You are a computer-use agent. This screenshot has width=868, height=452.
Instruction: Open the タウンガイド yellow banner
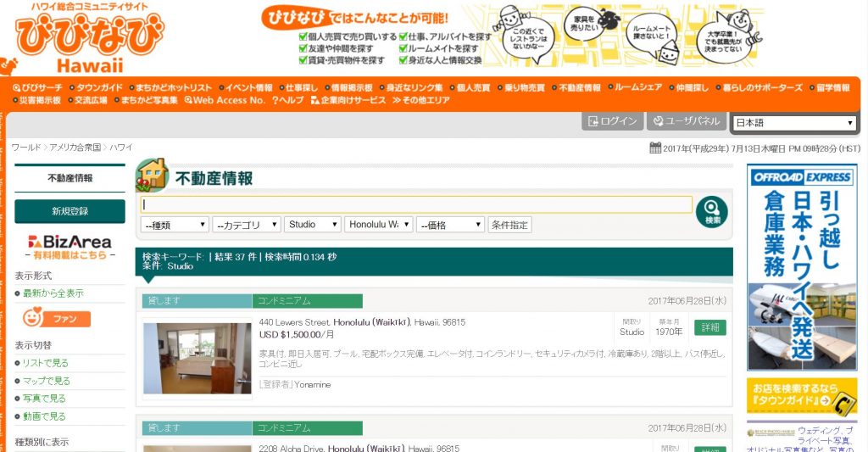(802, 396)
